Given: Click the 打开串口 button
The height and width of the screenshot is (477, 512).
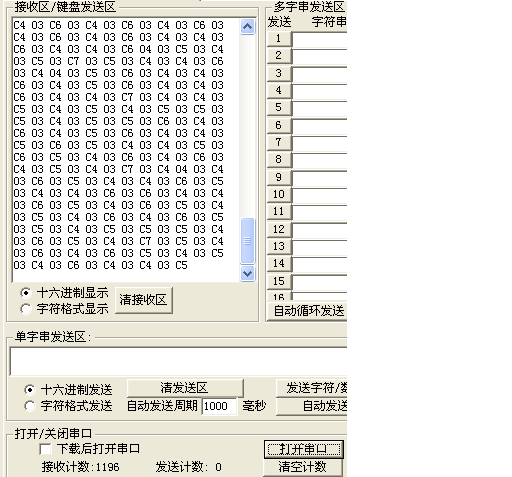Looking at the screenshot, I should (304, 449).
